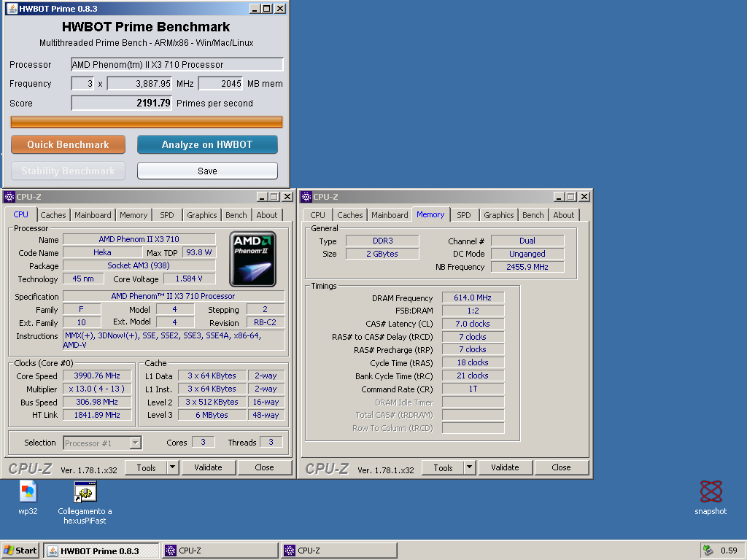Open the Start menu
The height and width of the screenshot is (560, 747).
pos(20,551)
